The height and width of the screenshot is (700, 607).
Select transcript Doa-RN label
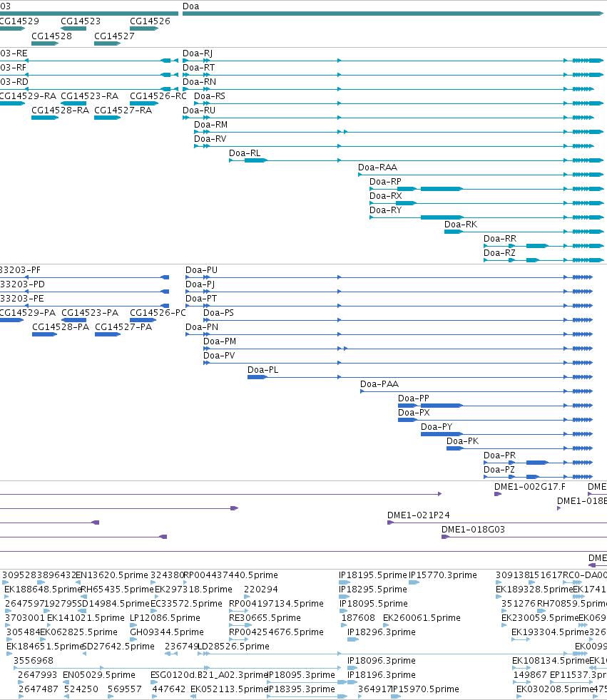point(199,82)
